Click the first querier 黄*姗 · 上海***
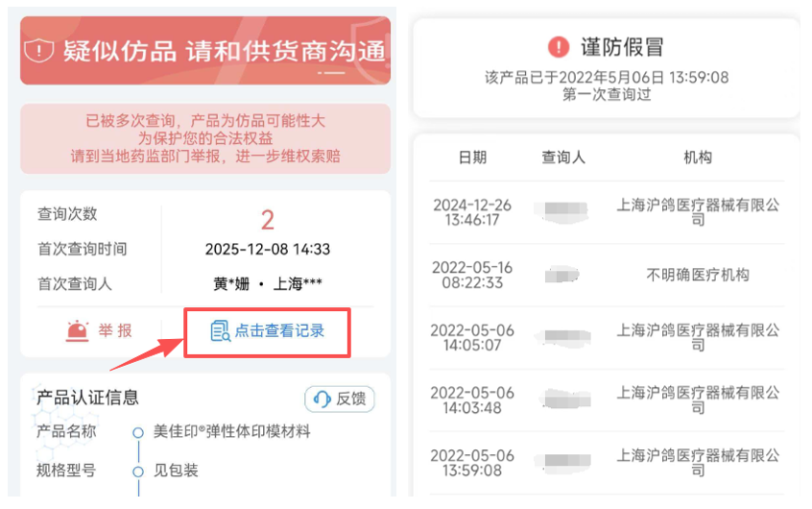 pos(268,284)
